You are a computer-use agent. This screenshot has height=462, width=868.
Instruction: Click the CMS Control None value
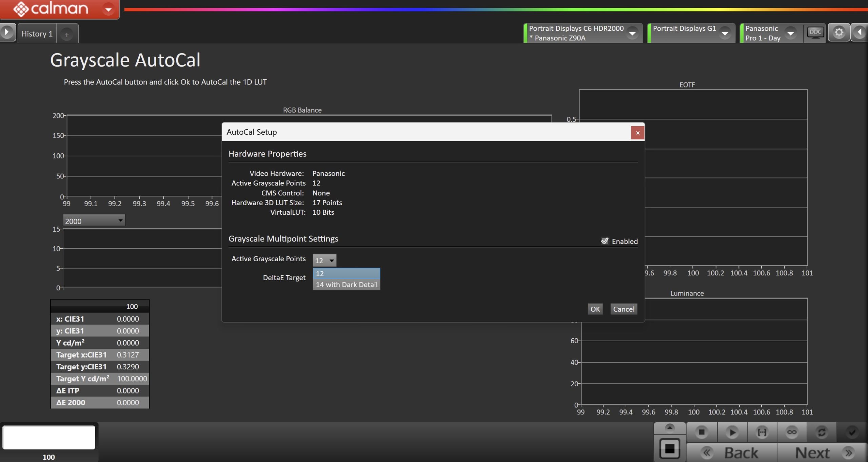tap(321, 193)
